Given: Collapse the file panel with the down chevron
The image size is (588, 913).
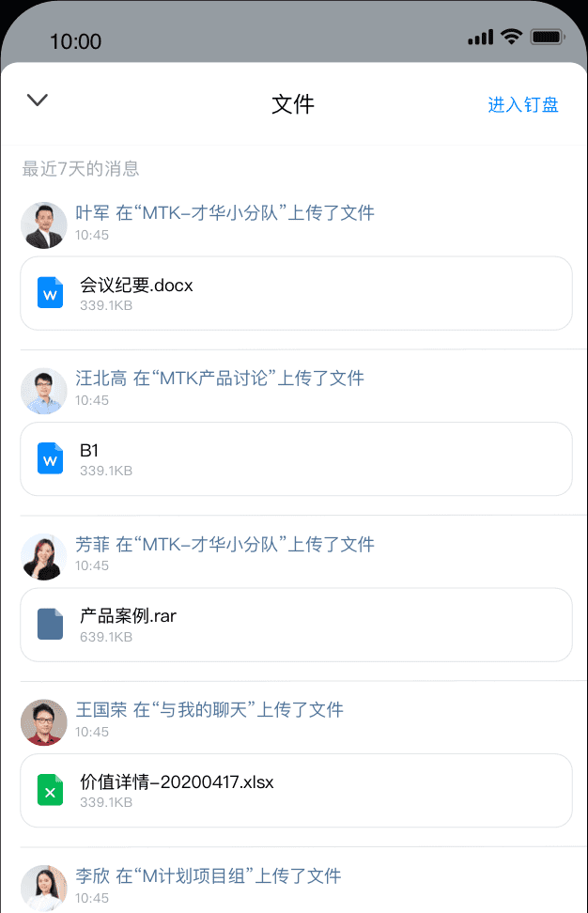Looking at the screenshot, I should click(x=38, y=101).
